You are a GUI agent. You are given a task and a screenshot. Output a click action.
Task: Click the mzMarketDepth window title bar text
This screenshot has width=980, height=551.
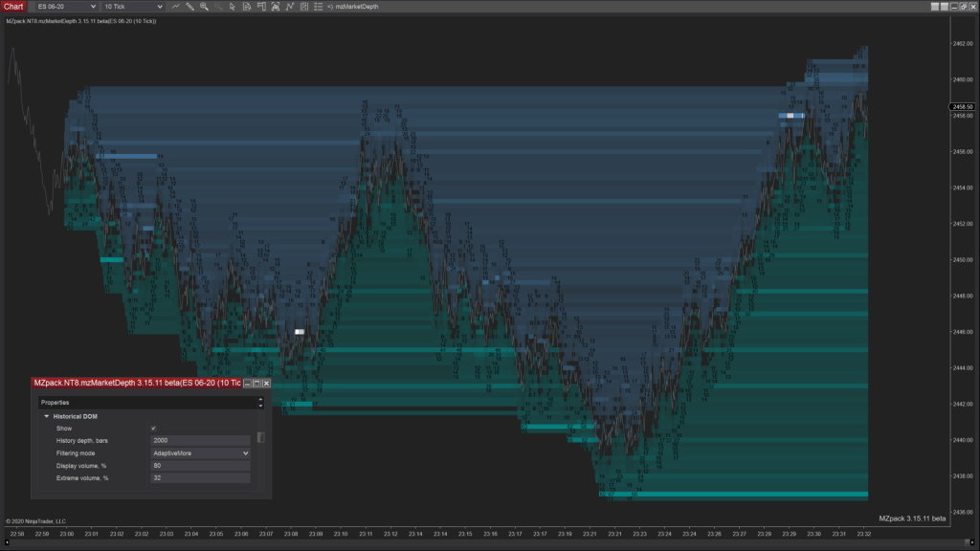(137, 383)
